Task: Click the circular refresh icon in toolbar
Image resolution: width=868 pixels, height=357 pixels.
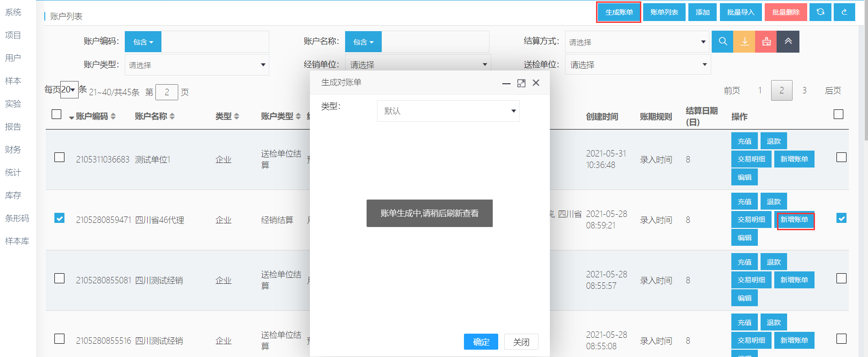Action: tap(820, 12)
